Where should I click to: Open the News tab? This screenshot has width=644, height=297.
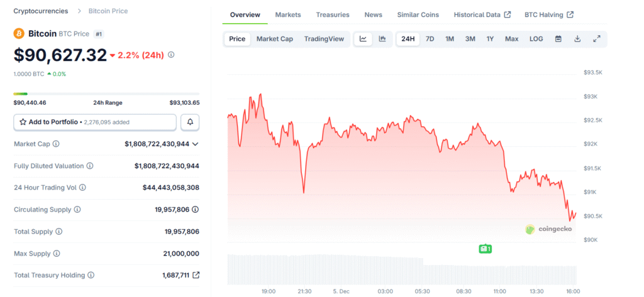coord(374,15)
